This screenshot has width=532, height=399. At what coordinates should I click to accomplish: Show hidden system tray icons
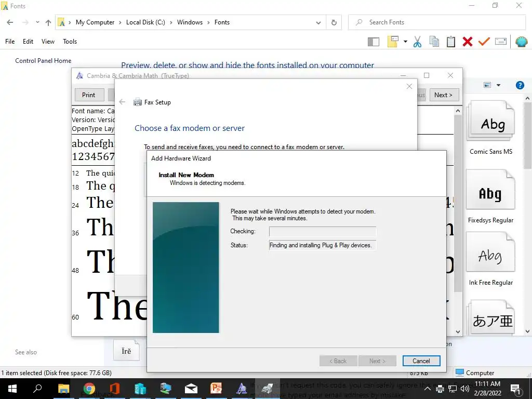[428, 389]
